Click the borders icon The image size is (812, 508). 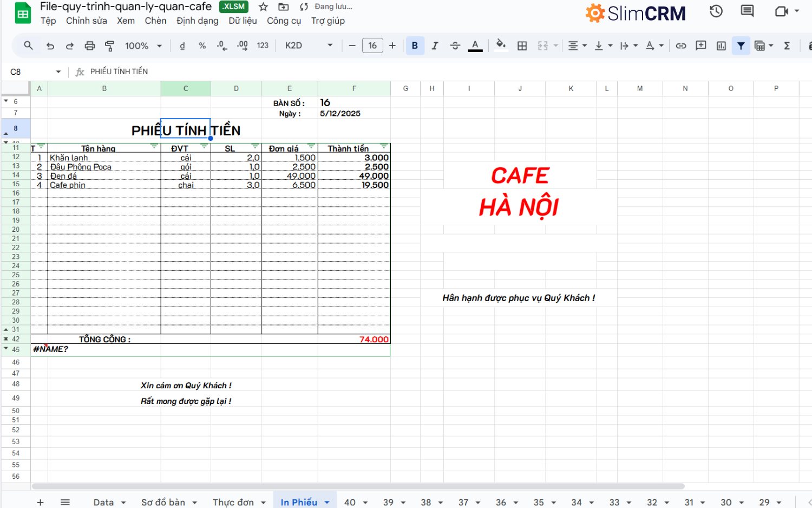pyautogui.click(x=522, y=46)
